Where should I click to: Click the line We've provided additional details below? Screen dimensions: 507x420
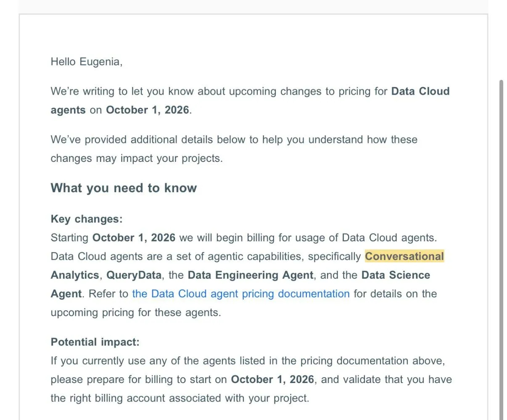(234, 140)
